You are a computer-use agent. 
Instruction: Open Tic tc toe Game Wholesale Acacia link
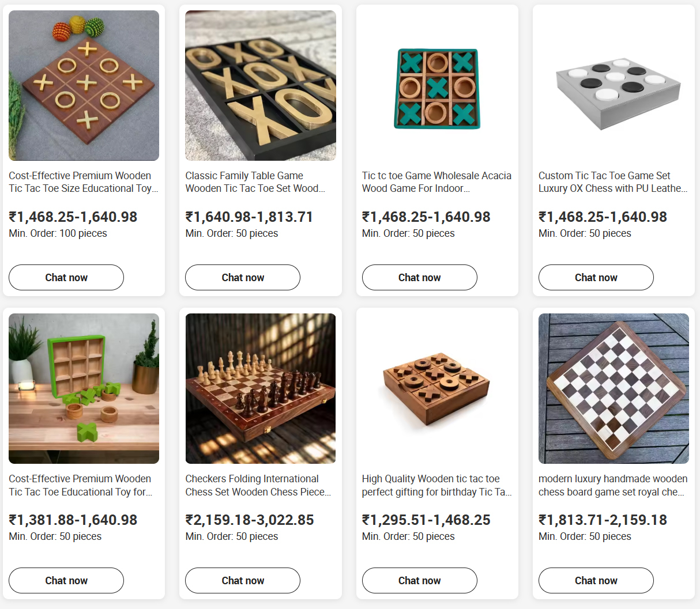click(x=436, y=182)
